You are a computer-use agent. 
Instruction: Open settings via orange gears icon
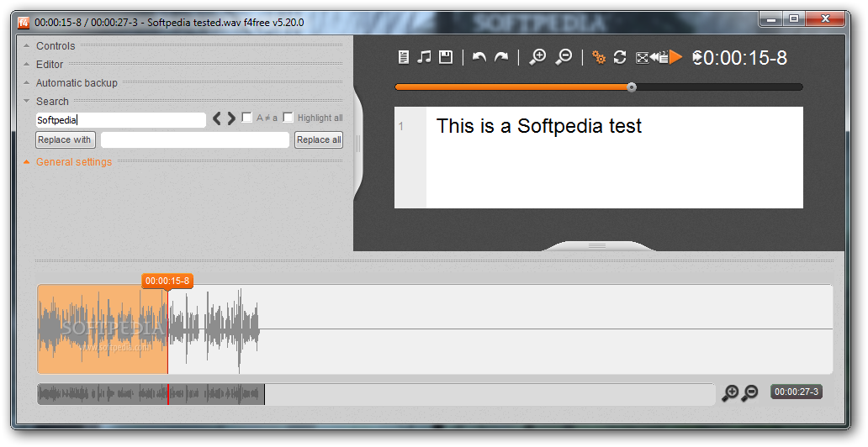[598, 57]
